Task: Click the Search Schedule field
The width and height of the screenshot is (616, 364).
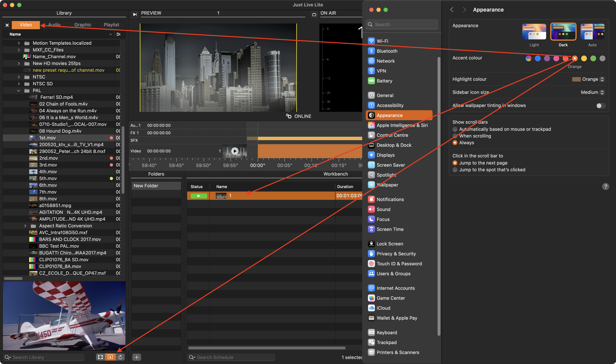Action: (231, 357)
